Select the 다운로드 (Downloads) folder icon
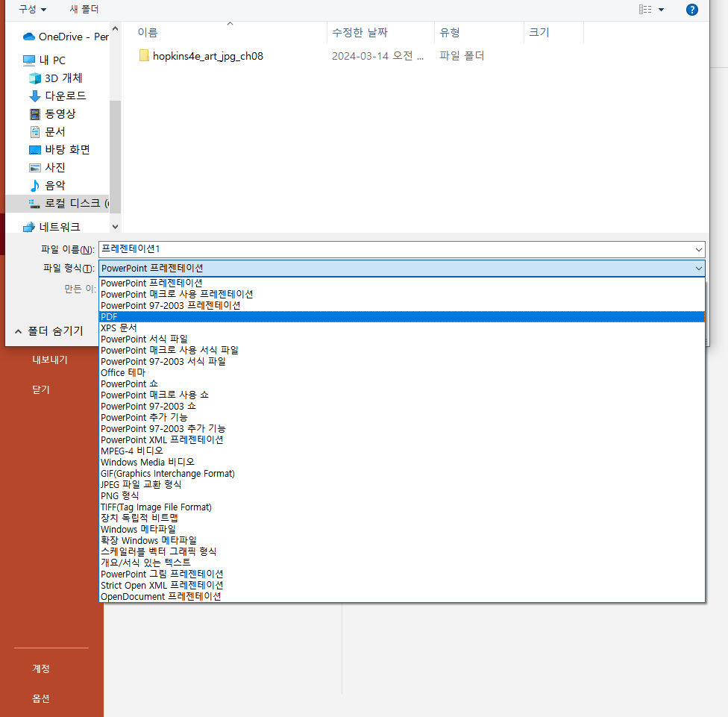Viewport: 728px width, 717px height. [36, 96]
